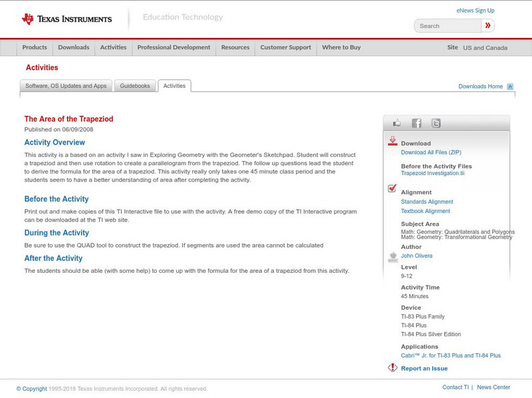Share the activity via the Twitter icon
Viewport: 532px width, 398px height.
click(x=436, y=123)
